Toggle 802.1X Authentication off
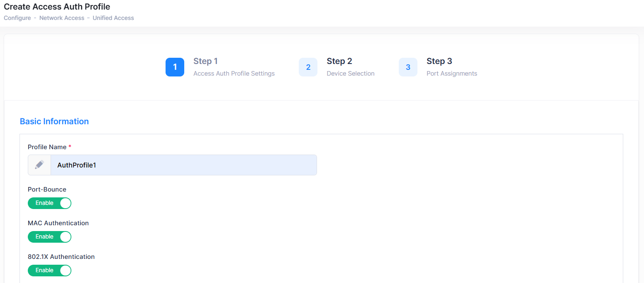The image size is (644, 283). [x=49, y=271]
